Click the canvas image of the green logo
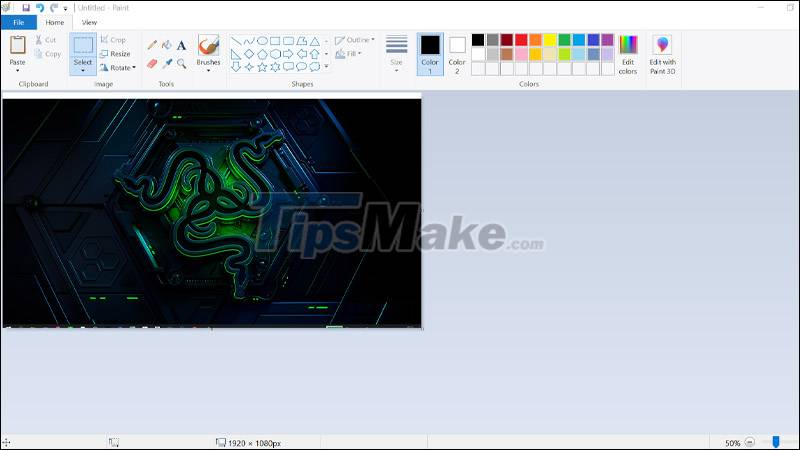 [212, 213]
